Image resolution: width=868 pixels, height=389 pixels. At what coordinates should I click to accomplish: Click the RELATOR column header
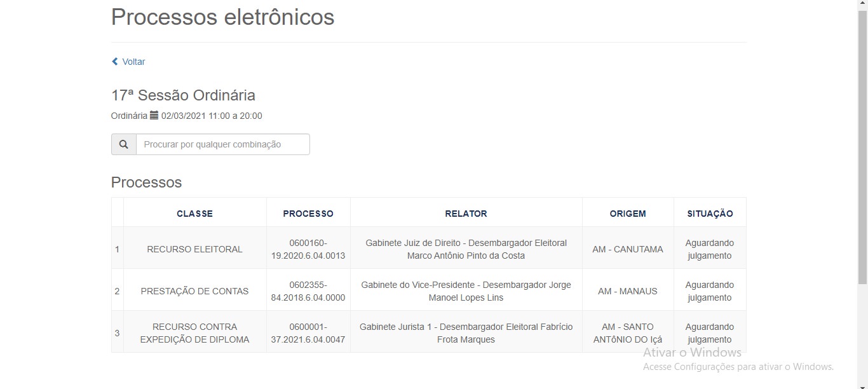[466, 214]
